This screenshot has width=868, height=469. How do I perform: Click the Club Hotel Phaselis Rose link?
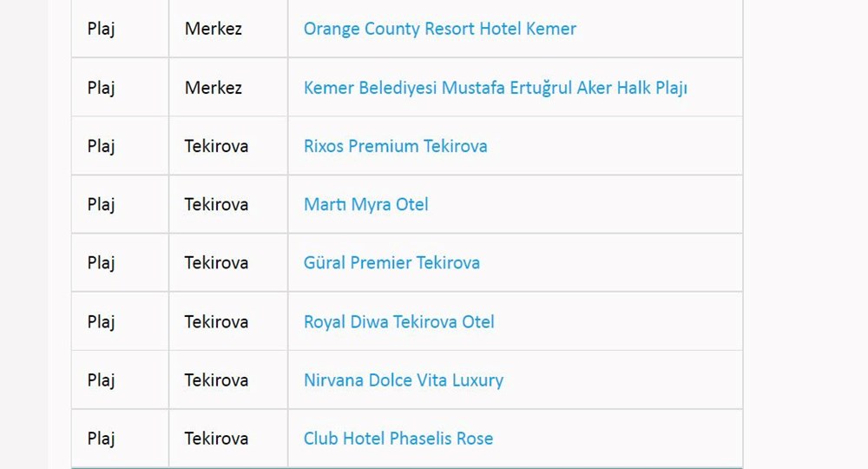398,439
